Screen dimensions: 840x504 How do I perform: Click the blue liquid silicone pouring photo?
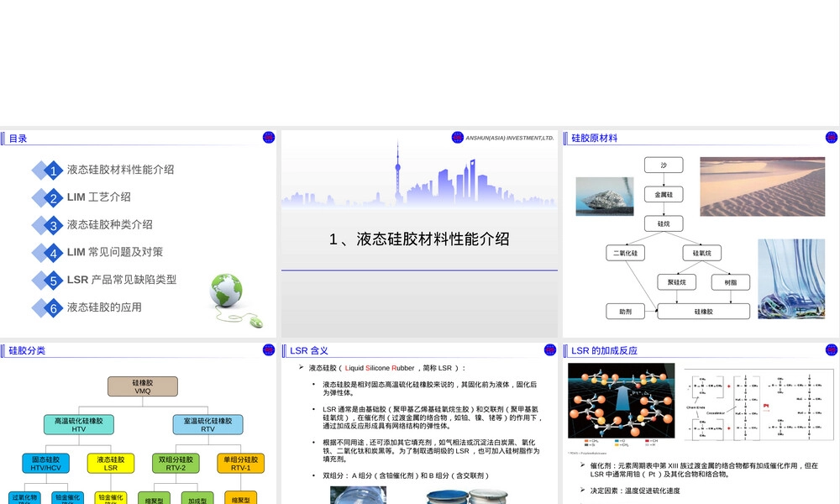coord(791,279)
